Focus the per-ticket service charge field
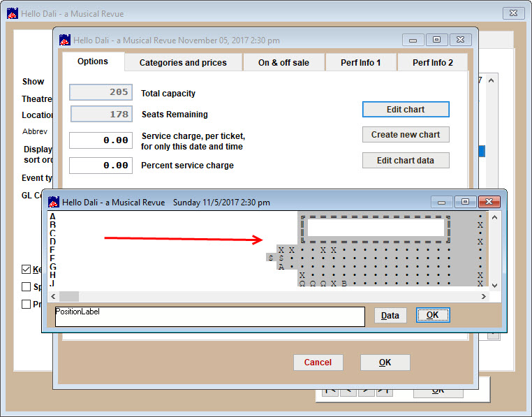This screenshot has height=417, width=532. tap(101, 140)
